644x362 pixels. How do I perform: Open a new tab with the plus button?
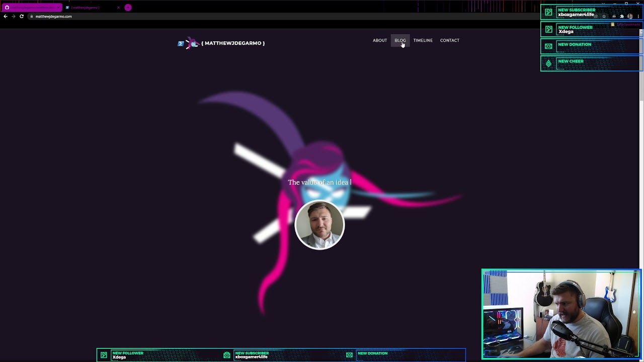pyautogui.click(x=128, y=8)
